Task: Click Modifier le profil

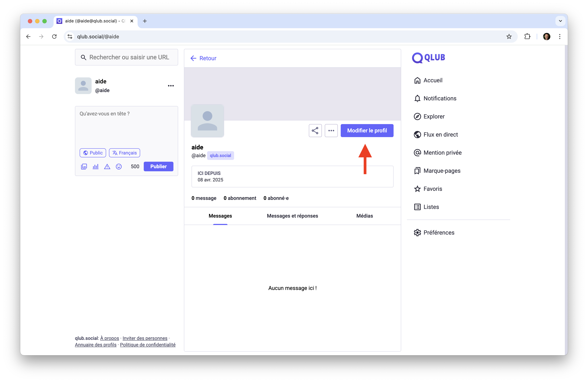Action: tap(367, 131)
